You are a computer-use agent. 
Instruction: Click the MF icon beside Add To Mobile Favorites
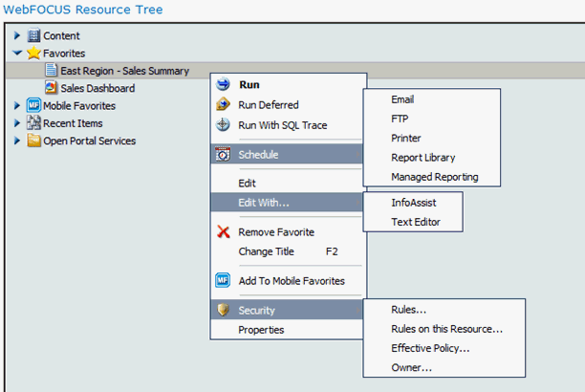(223, 280)
